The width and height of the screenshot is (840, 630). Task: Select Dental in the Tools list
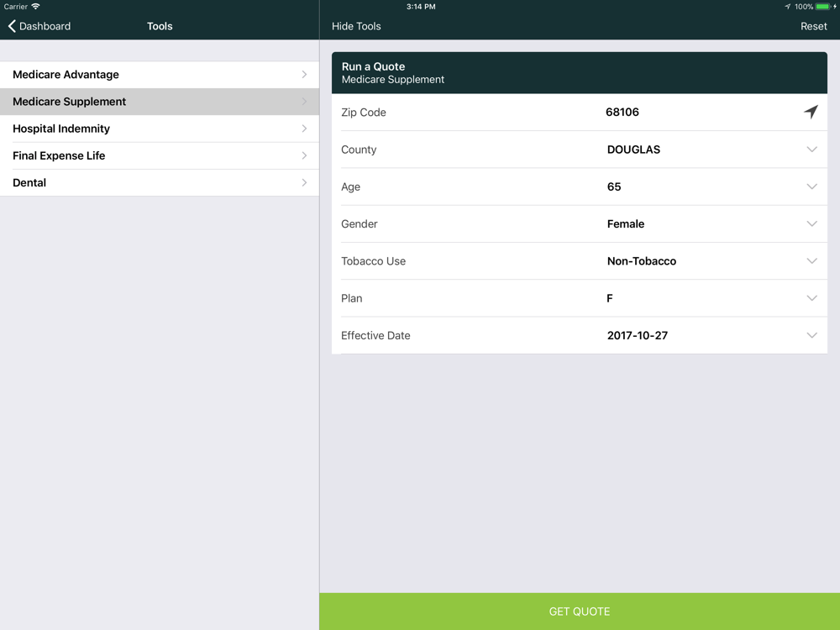pyautogui.click(x=160, y=182)
